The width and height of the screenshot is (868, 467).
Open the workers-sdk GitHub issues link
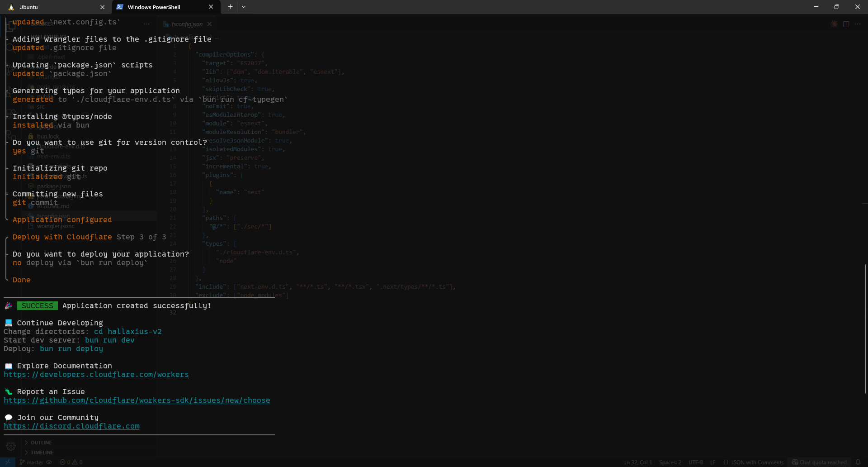137,400
